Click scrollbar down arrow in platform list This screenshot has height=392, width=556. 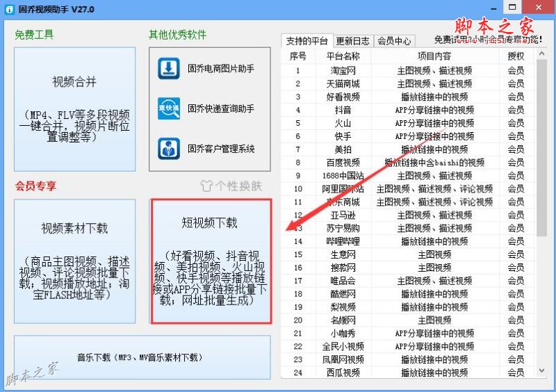coord(541,370)
